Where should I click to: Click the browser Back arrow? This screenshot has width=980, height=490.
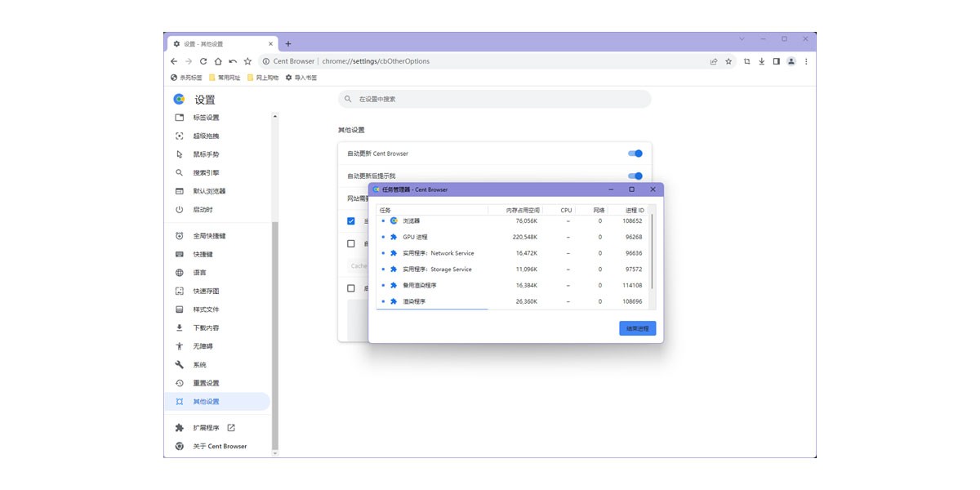pos(174,61)
